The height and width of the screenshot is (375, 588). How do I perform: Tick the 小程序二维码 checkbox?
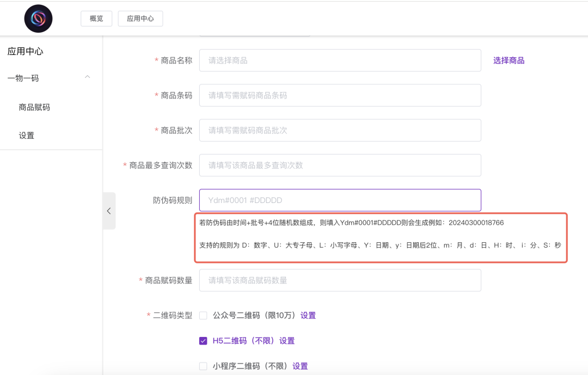(203, 366)
